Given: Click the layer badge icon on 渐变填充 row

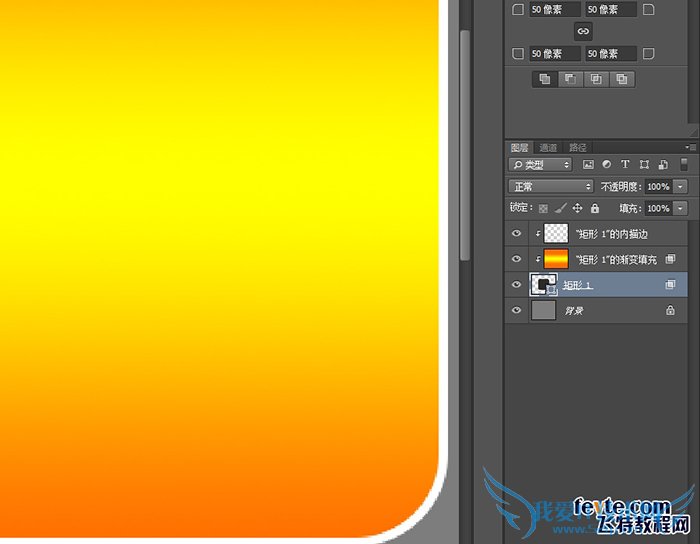Looking at the screenshot, I should [x=670, y=259].
